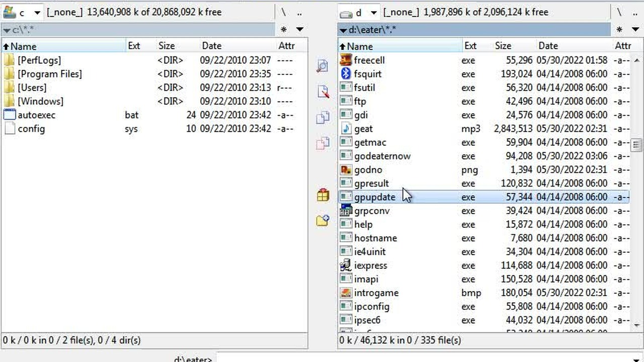Select the geat mp3 music file
This screenshot has height=362, width=644.
[484, 129]
